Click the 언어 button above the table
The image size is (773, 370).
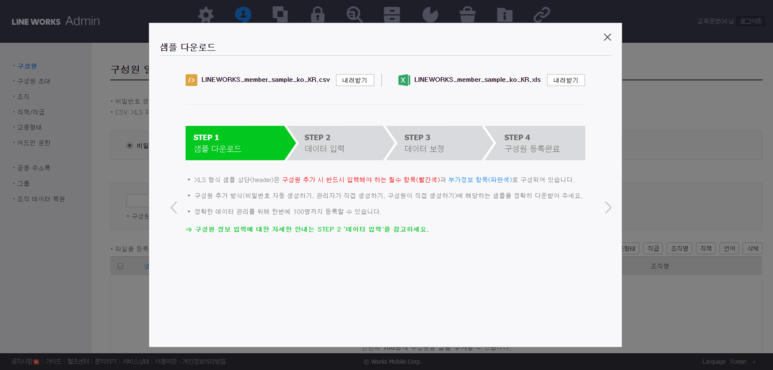click(x=729, y=248)
